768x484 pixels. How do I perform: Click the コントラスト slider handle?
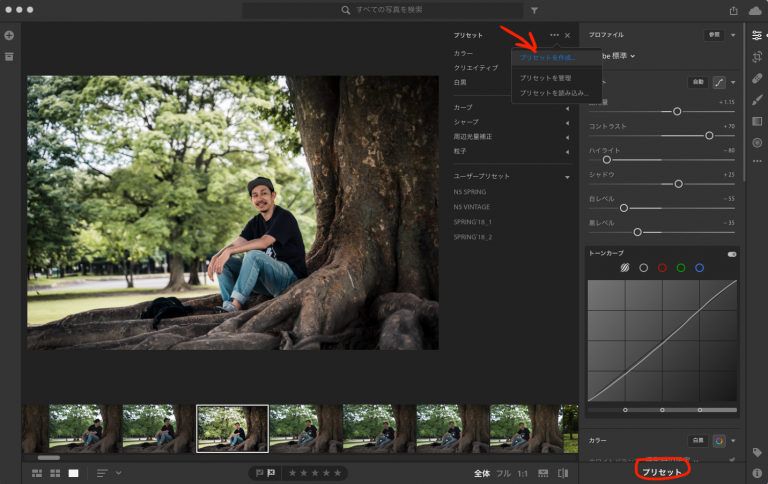tap(709, 134)
